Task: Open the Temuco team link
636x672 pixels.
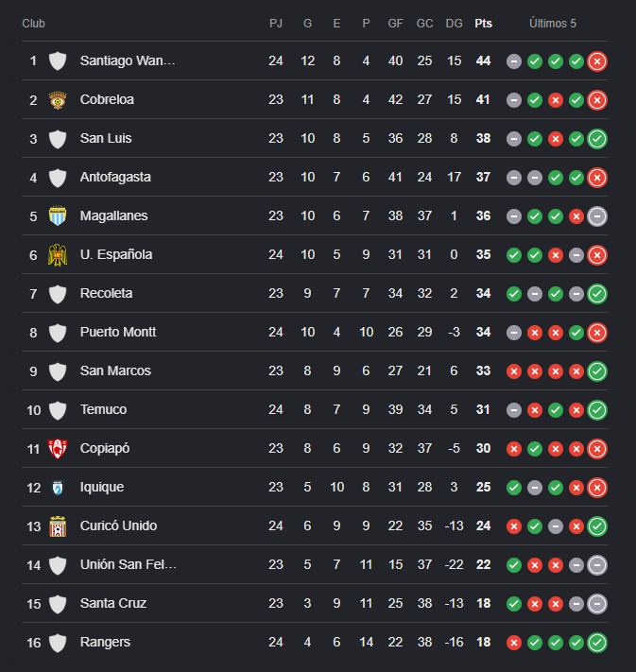Action: (103, 409)
